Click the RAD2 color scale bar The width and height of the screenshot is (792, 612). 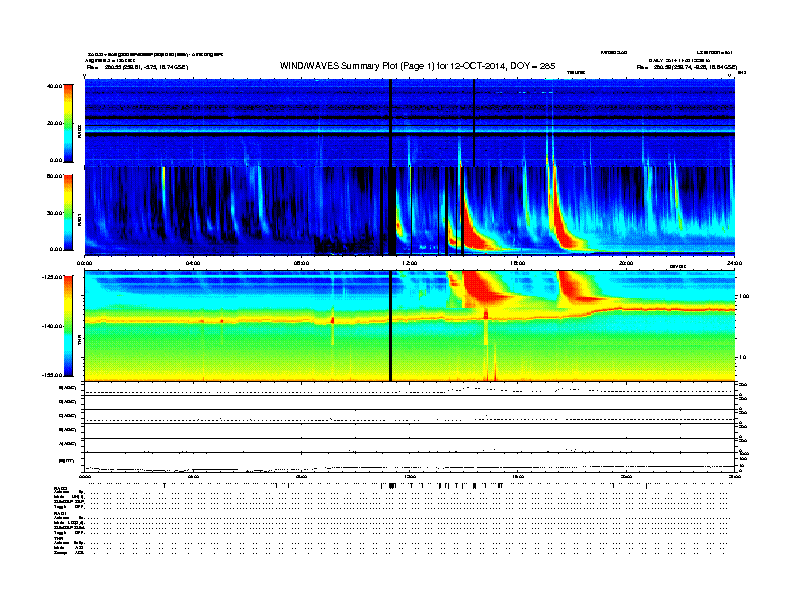68,123
